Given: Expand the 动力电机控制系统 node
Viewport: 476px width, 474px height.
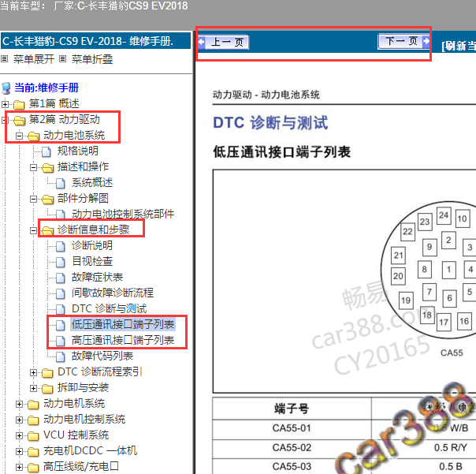Looking at the screenshot, I should pyautogui.click(x=19, y=420).
